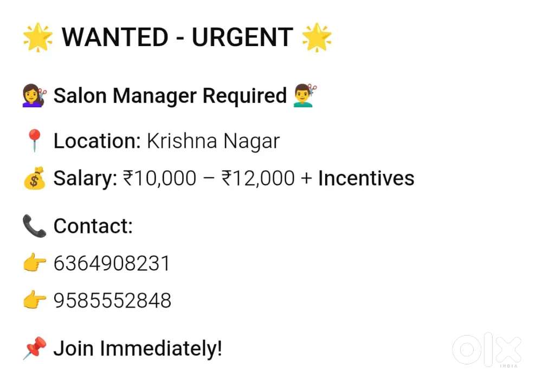Click the Incentives text

pos(366,178)
